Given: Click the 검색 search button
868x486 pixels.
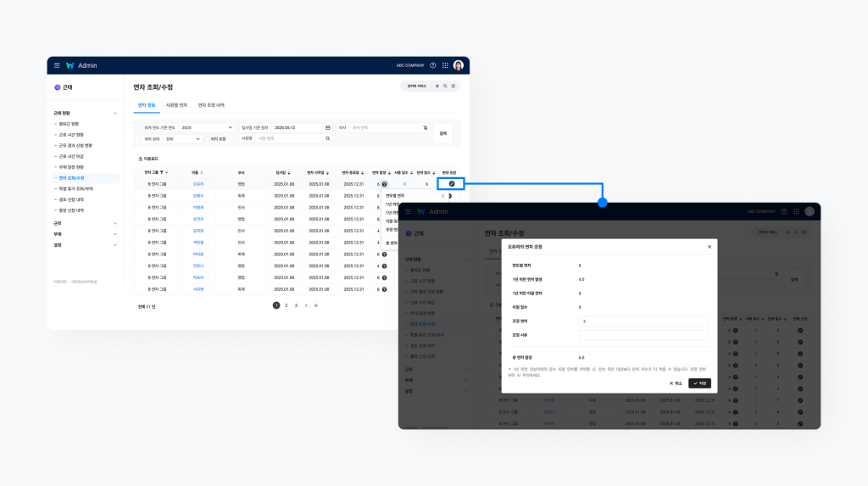Looking at the screenshot, I should tap(442, 133).
